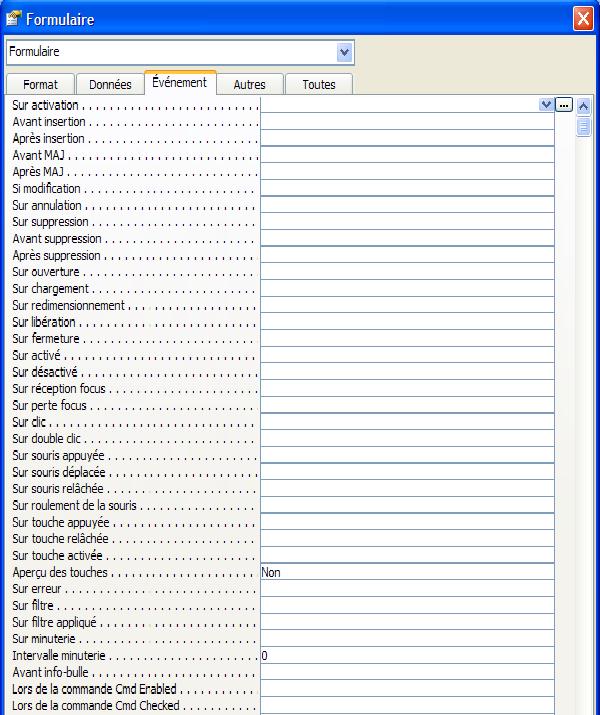Image resolution: width=600 pixels, height=715 pixels.
Task: Click the Sur filtre appliqué field
Action: [x=407, y=622]
